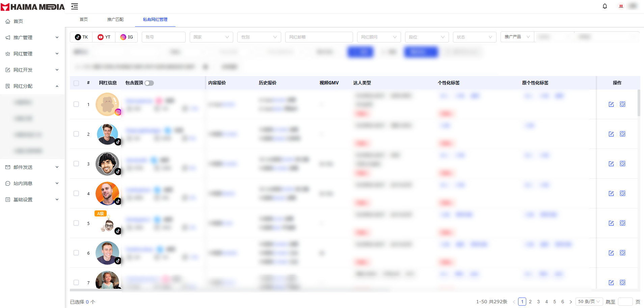Open the history clock icon in row 3

tap(622, 164)
